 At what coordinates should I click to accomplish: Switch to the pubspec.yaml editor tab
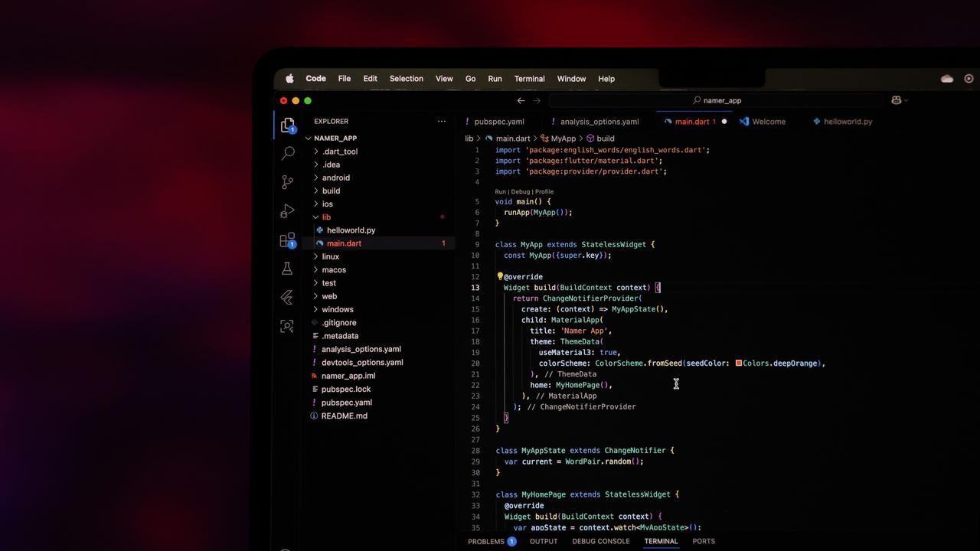[x=498, y=122]
